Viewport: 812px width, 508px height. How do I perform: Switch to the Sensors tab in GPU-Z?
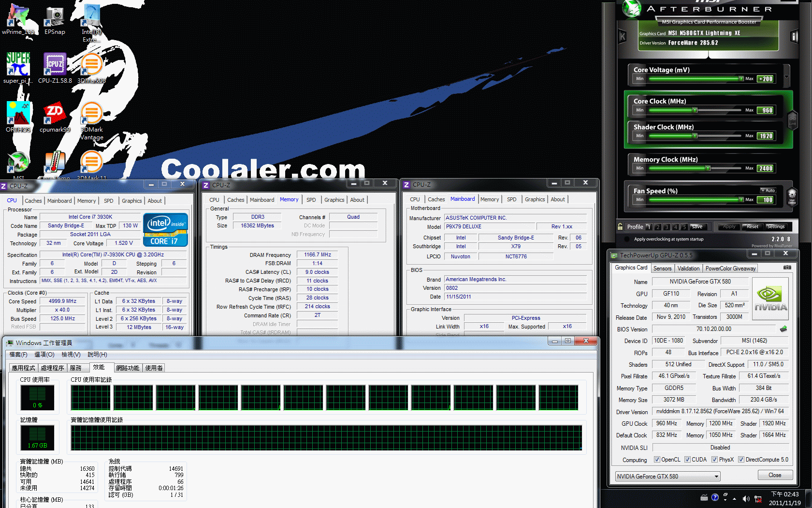click(662, 269)
